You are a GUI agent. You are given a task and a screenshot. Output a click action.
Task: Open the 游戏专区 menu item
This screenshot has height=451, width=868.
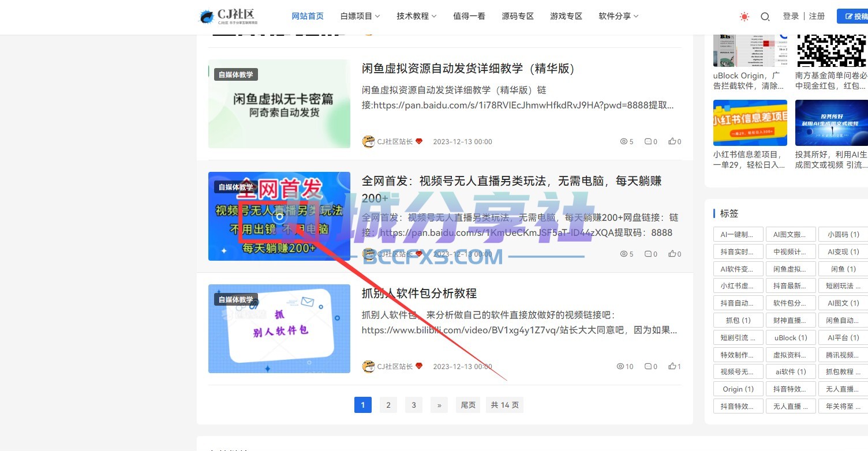tap(566, 16)
